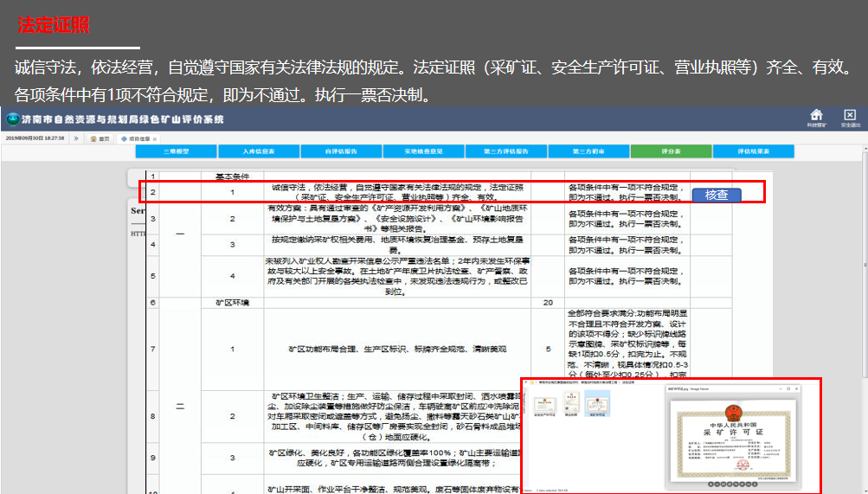Open the 第三方初审 section
The image size is (868, 494).
(x=588, y=151)
